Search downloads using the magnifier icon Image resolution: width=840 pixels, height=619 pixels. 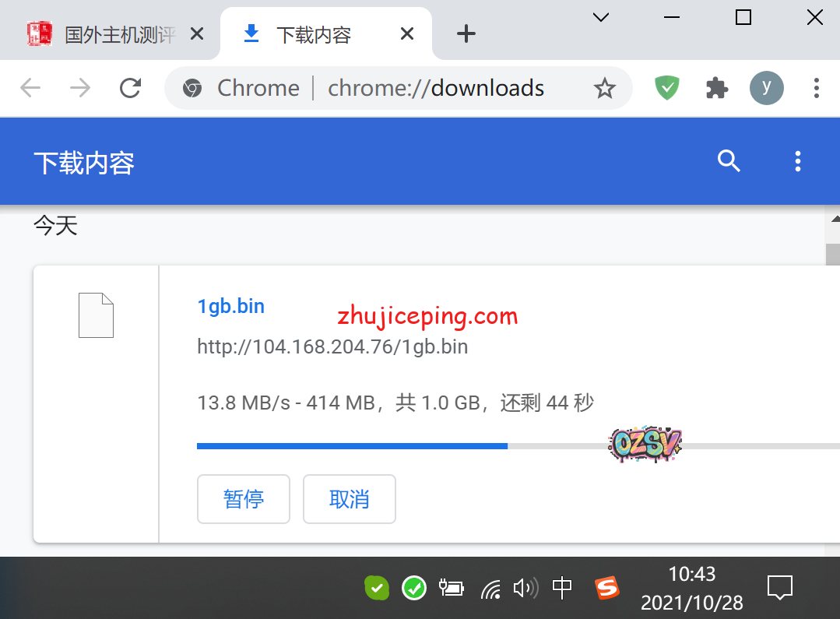point(729,162)
